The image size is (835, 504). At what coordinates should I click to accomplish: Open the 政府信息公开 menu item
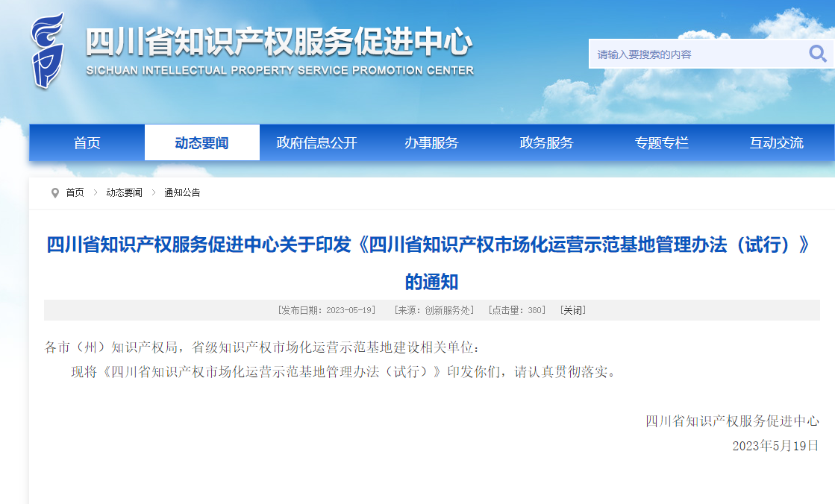point(316,143)
